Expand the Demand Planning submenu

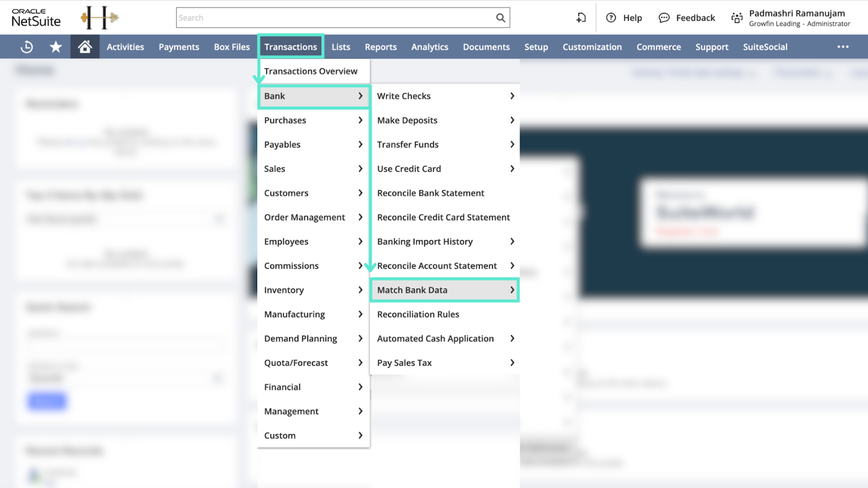(314, 338)
